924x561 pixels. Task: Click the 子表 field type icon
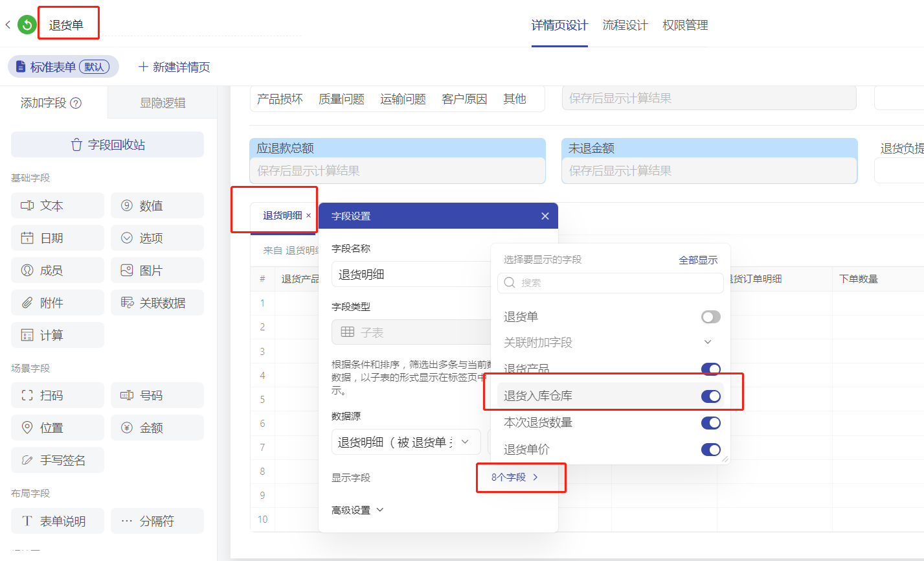348,332
